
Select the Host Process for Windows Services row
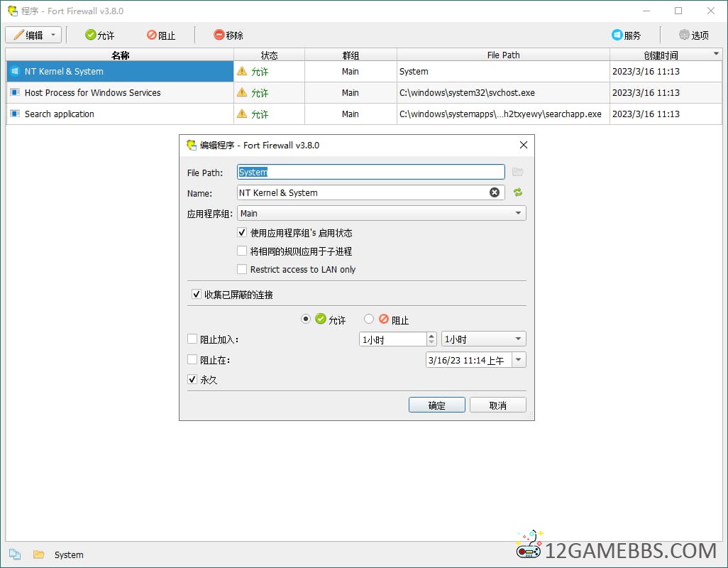[364, 92]
